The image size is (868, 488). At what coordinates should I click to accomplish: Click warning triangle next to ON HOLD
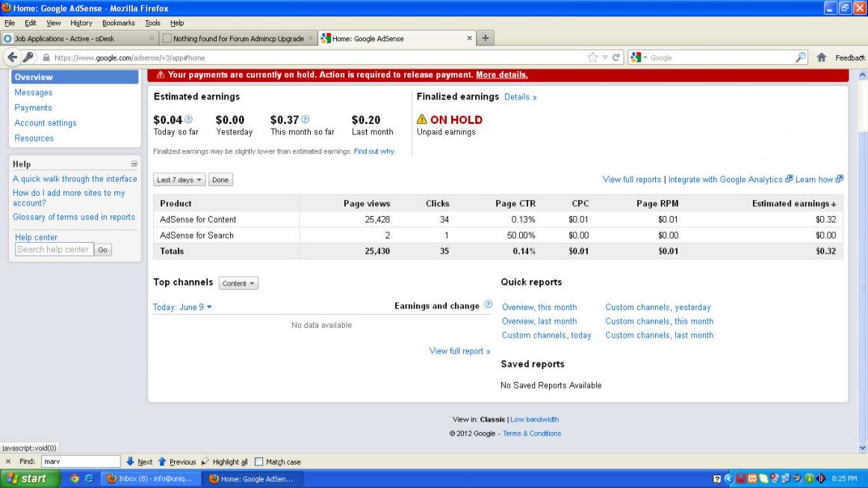[x=422, y=119]
